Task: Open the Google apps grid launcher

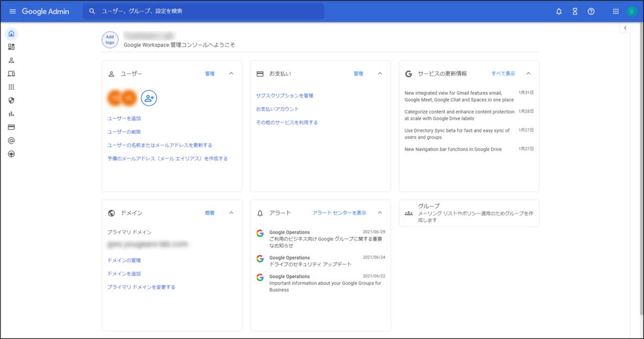Action: coord(616,11)
